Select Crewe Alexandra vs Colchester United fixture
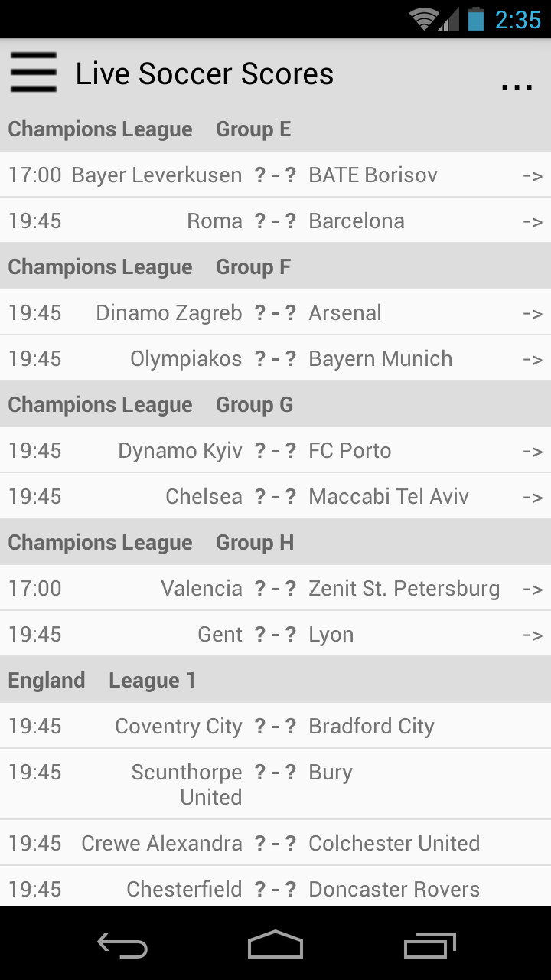 pyautogui.click(x=275, y=843)
